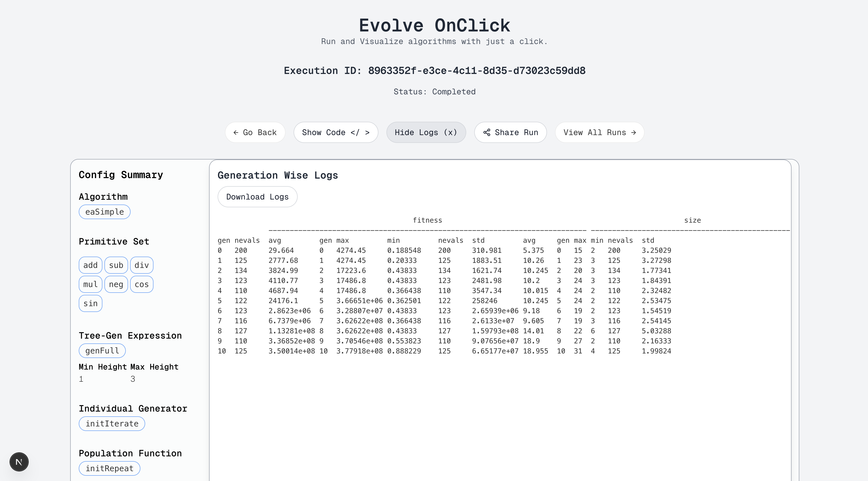The width and height of the screenshot is (868, 481).
Task: Share this run
Action: [510, 132]
